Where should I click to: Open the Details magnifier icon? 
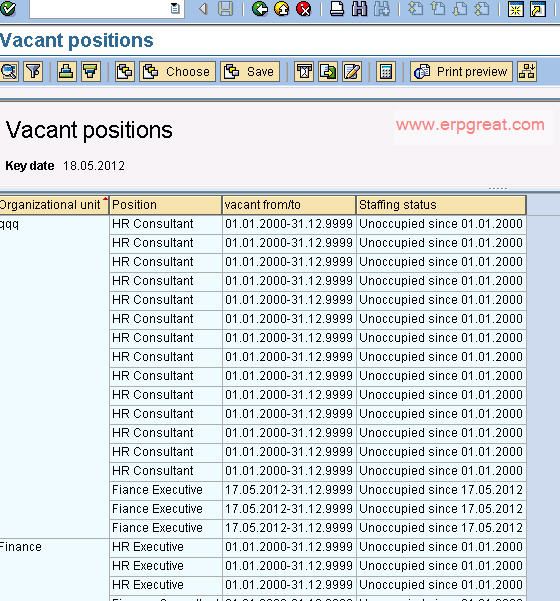click(x=9, y=72)
